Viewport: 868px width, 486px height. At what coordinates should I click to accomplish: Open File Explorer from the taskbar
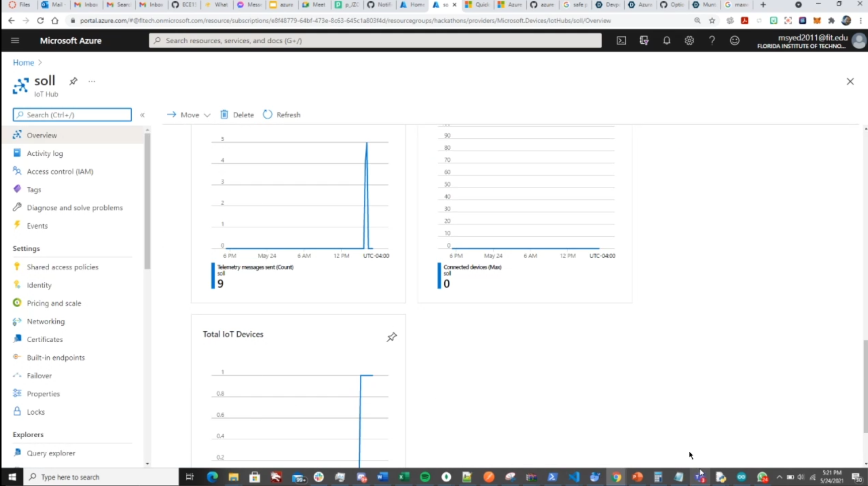(233, 477)
